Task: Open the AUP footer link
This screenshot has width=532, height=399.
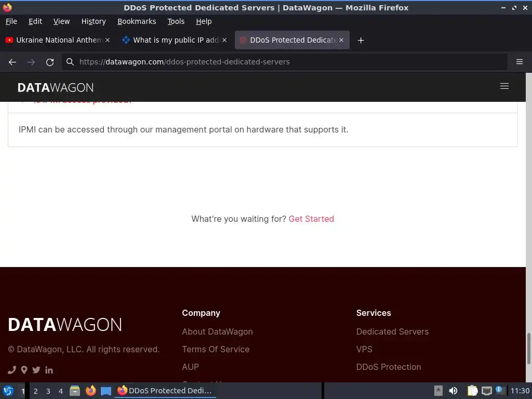Action: pos(190,367)
